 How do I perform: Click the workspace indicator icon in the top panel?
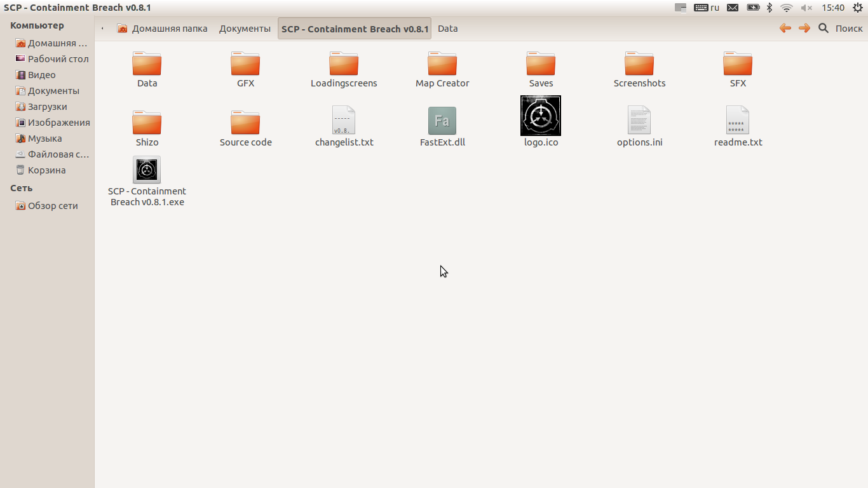[x=681, y=8]
